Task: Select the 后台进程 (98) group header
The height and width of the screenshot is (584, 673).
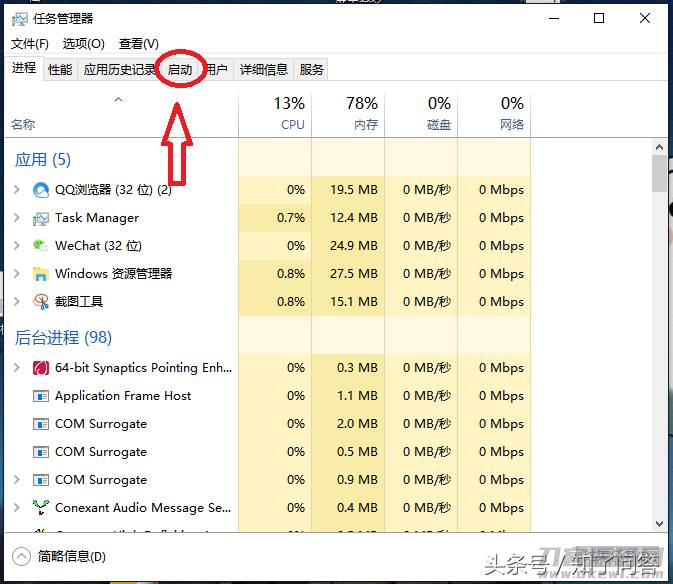Action: pos(63,338)
